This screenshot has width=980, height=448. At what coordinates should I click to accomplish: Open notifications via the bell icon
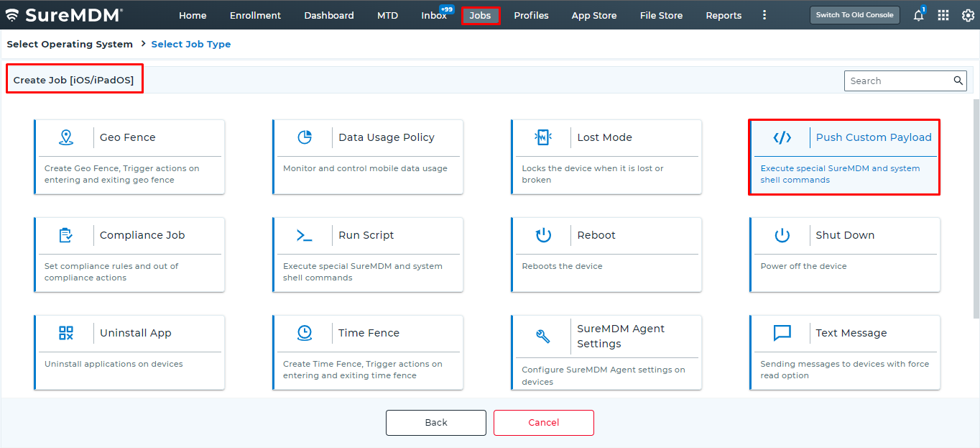point(917,14)
